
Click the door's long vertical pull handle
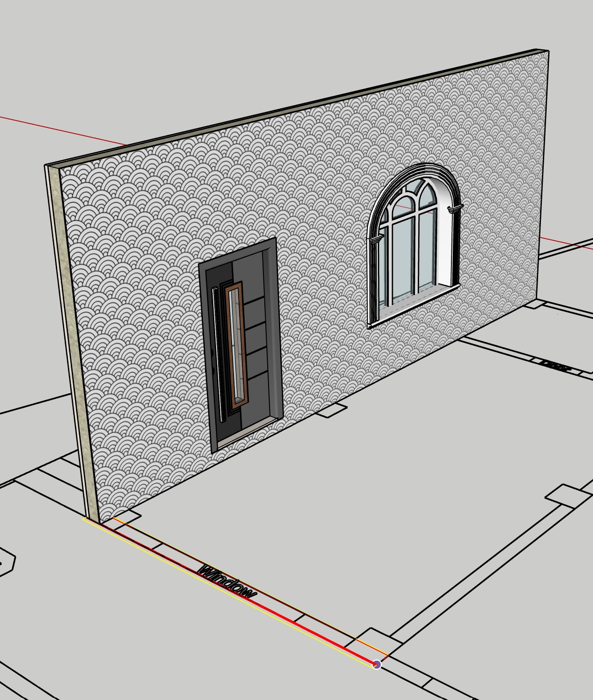click(x=216, y=351)
